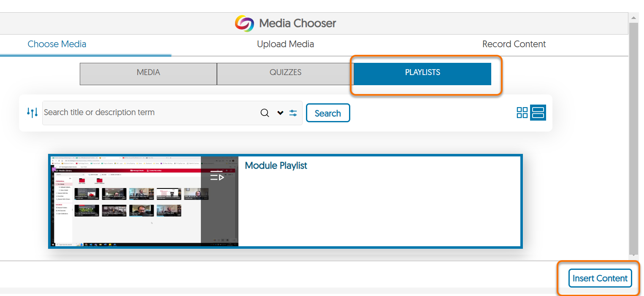Switch to the MEDIA tab
Image resolution: width=644 pixels, height=296 pixels.
148,72
